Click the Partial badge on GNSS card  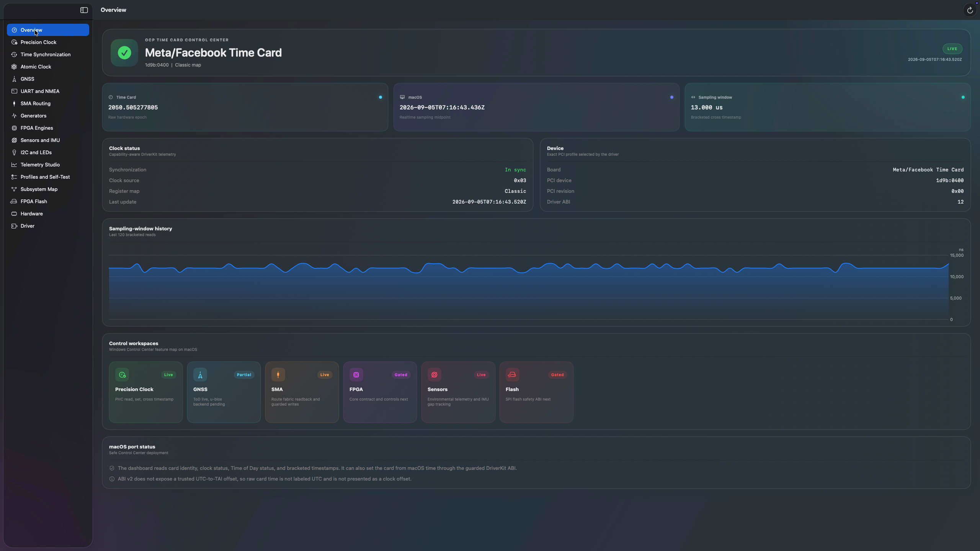point(244,375)
